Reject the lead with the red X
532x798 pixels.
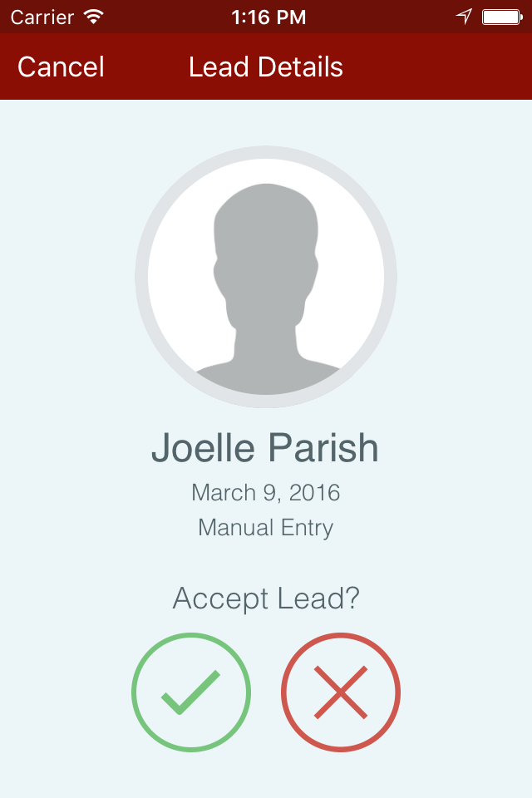tap(341, 692)
